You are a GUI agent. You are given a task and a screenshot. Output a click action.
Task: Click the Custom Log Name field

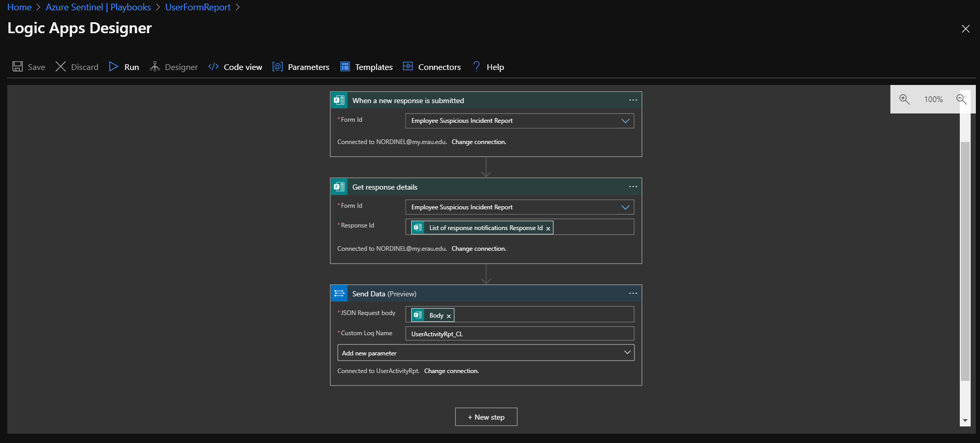pos(520,334)
